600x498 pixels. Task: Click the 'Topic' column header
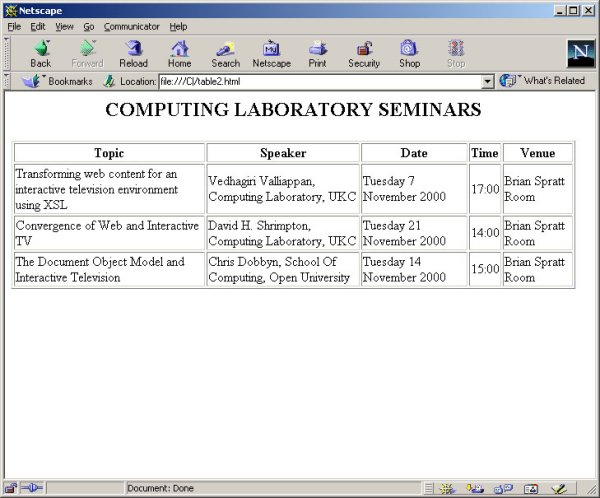109,153
